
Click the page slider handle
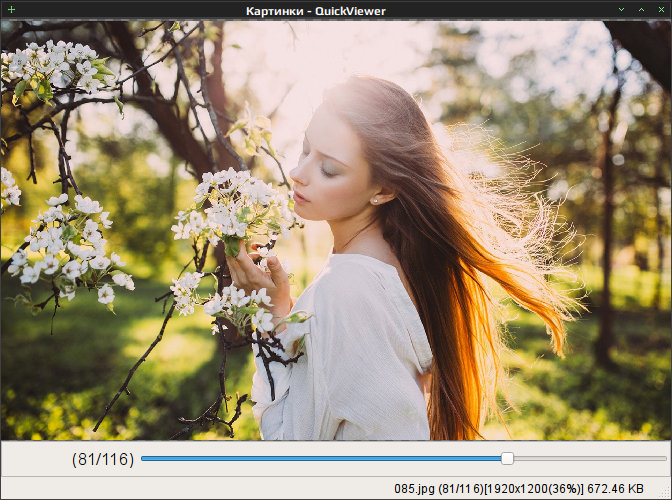(507, 458)
